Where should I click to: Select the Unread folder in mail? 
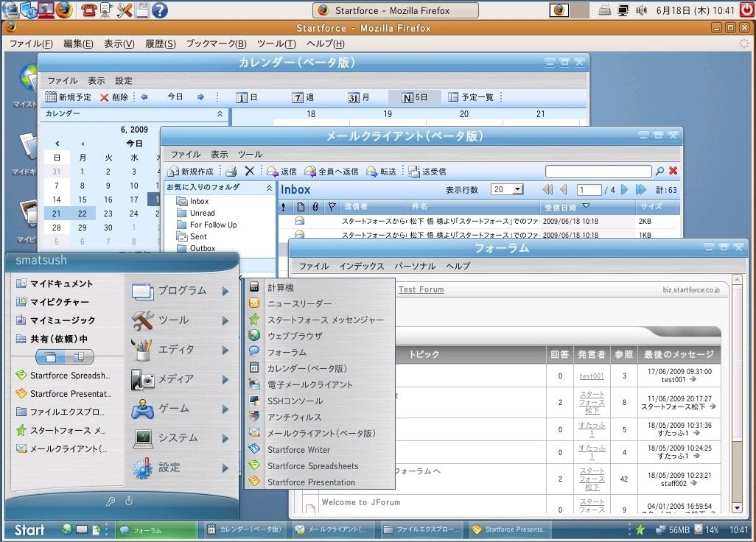pyautogui.click(x=196, y=213)
